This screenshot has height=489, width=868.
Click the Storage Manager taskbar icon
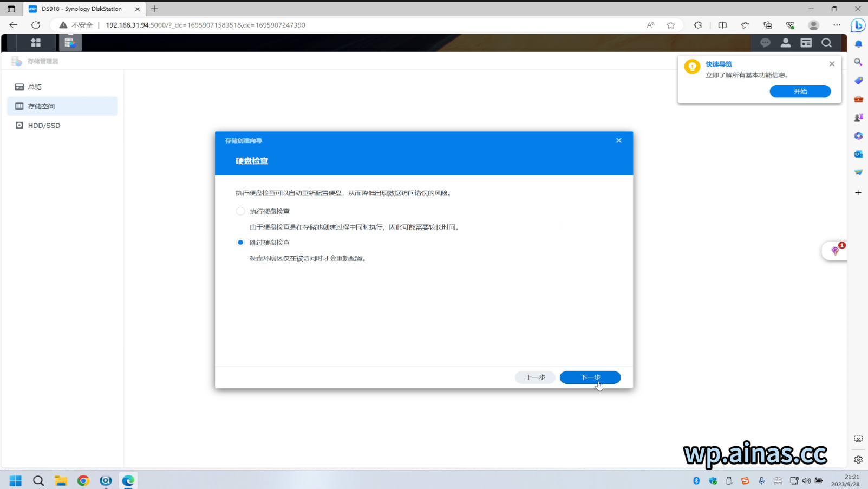pos(70,43)
